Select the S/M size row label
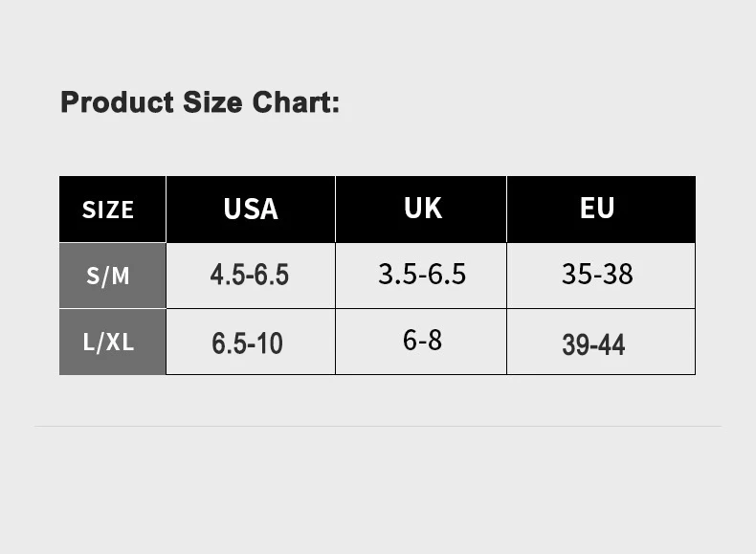Screen dimensions: 756x554 [108, 276]
